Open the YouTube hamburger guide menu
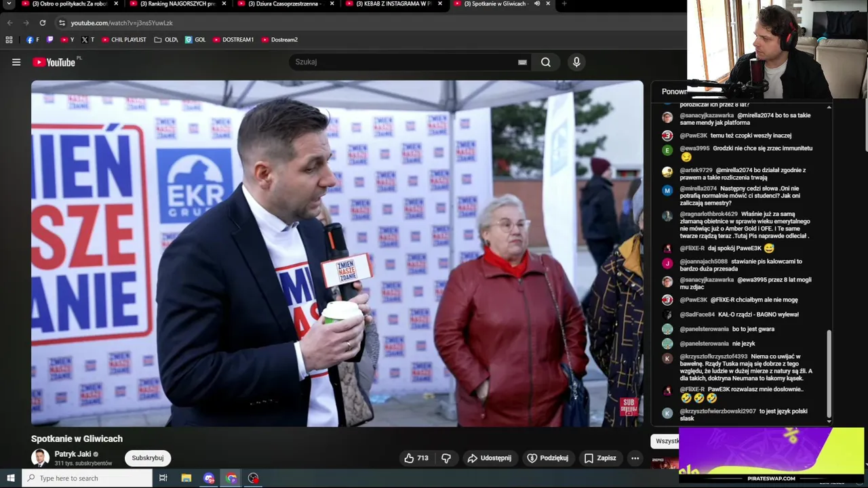This screenshot has width=868, height=488. [16, 62]
